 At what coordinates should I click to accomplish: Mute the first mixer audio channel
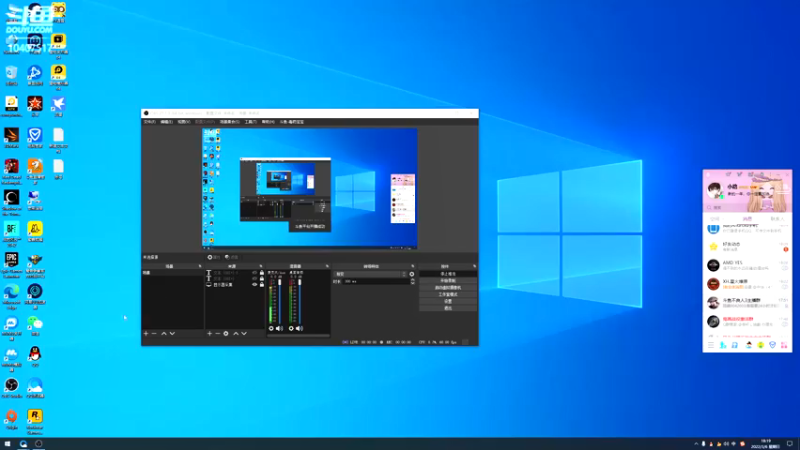point(279,329)
